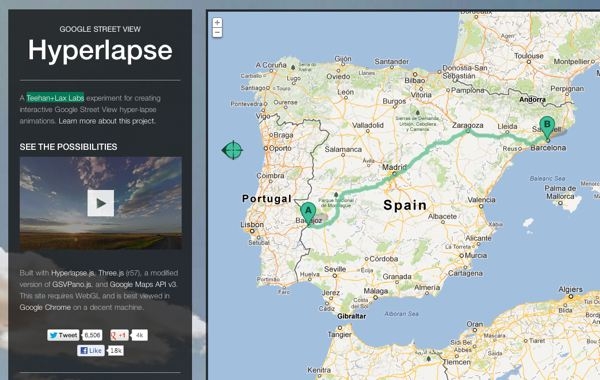Click the Lisbon label on the map
This screenshot has width=600, height=380.
coord(252,224)
